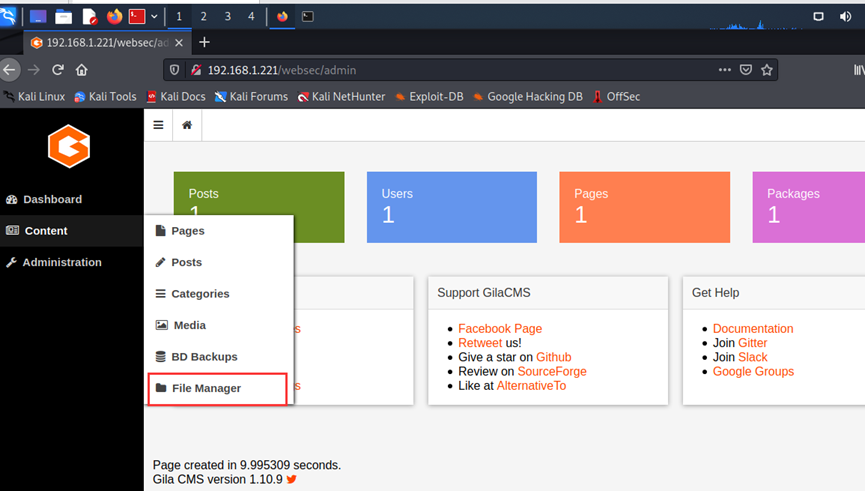Image resolution: width=865 pixels, height=491 pixels.
Task: Go back to the previous page
Action: point(9,70)
